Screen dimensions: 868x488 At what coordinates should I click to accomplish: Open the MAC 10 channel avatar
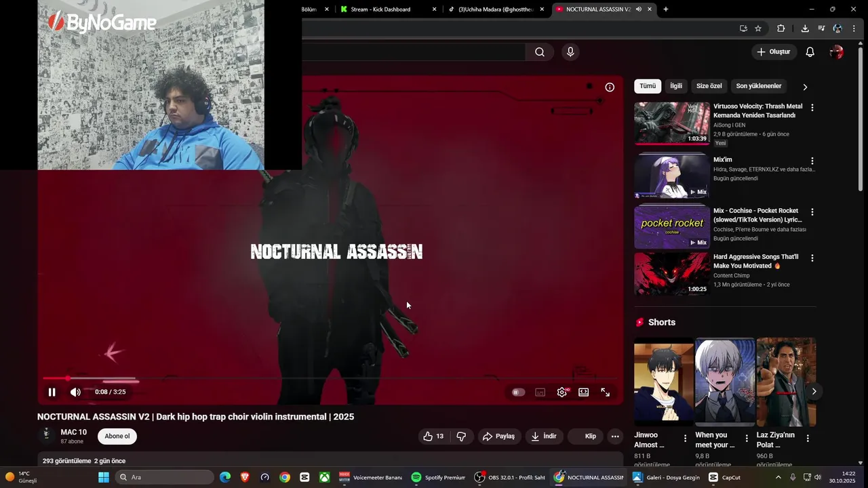coord(46,435)
